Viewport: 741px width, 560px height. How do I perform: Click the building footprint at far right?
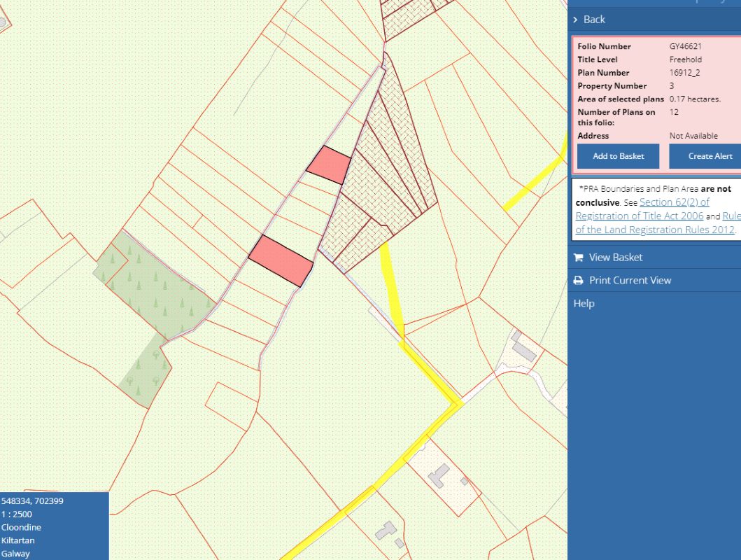(x=521, y=346)
